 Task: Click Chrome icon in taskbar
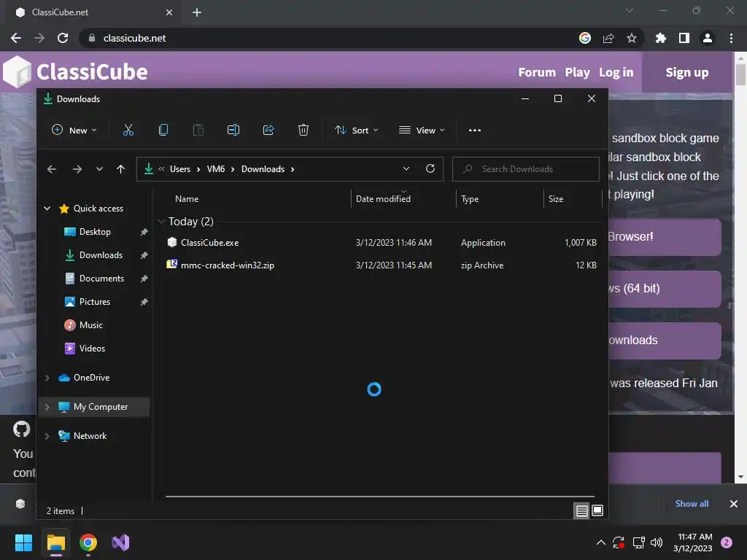click(88, 542)
